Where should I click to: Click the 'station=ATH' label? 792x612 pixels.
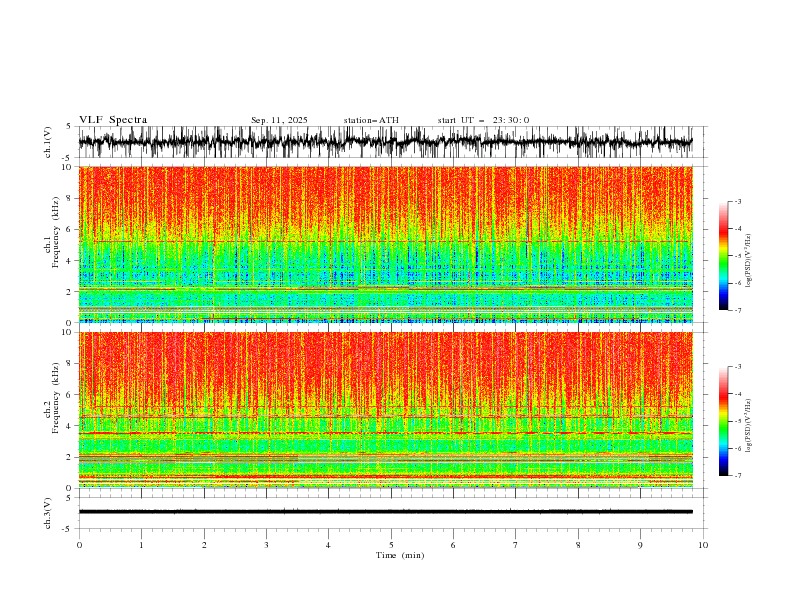tap(371, 120)
